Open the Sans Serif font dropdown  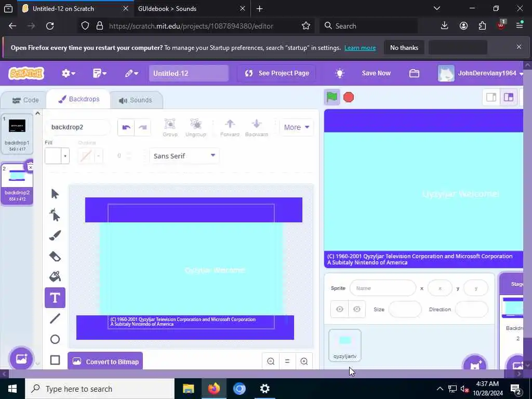click(x=184, y=156)
